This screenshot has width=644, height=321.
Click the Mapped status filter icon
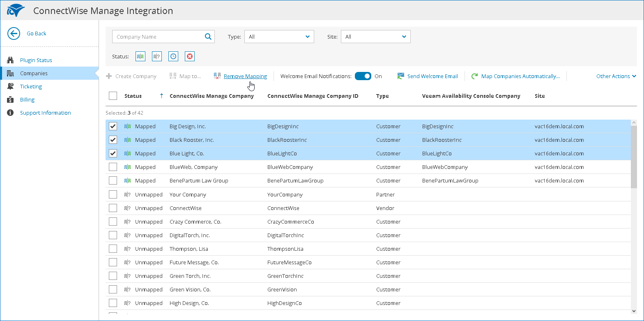point(140,57)
